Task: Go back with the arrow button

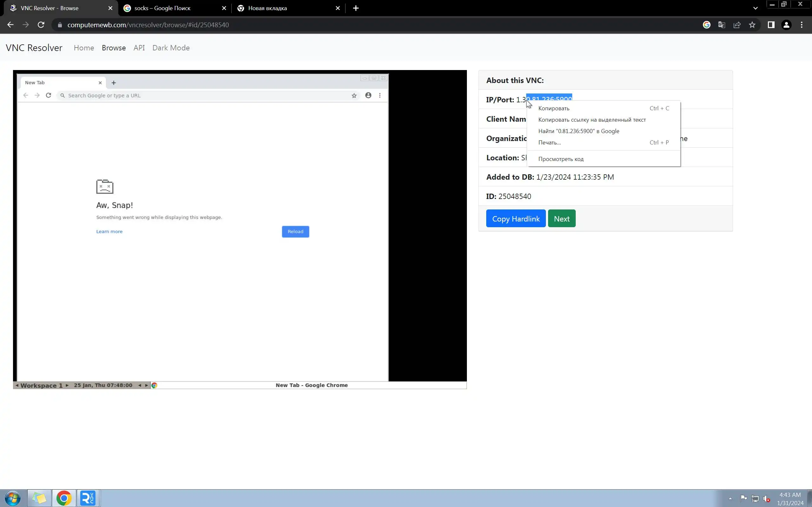Action: [x=10, y=25]
